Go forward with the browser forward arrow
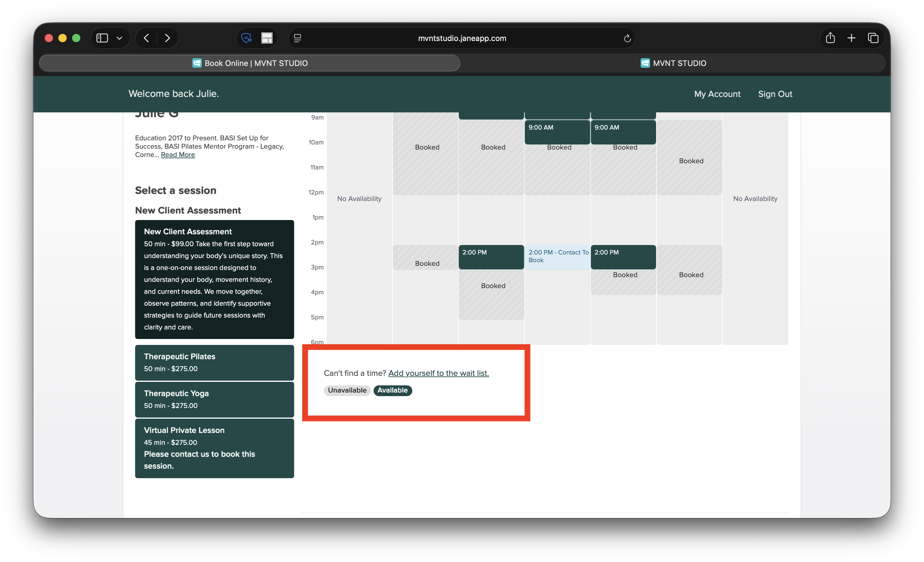The height and width of the screenshot is (562, 924). coord(167,38)
